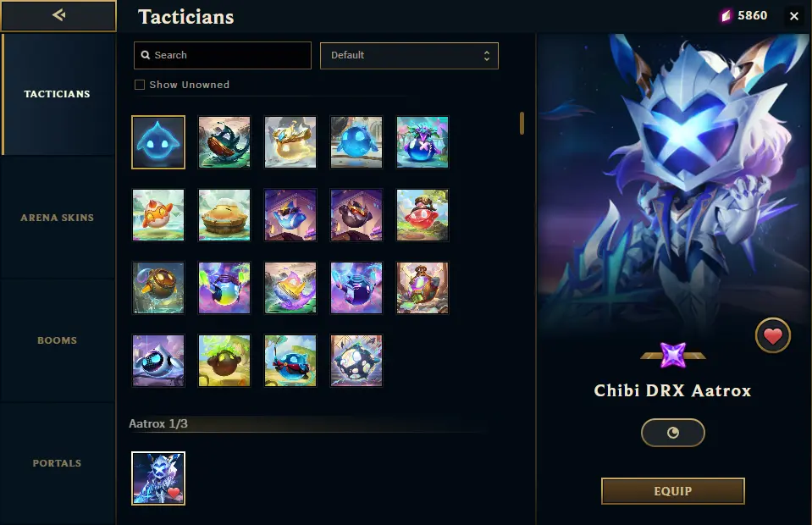This screenshot has height=525, width=812.
Task: Open the Arena Skins tab
Action: pyautogui.click(x=57, y=218)
